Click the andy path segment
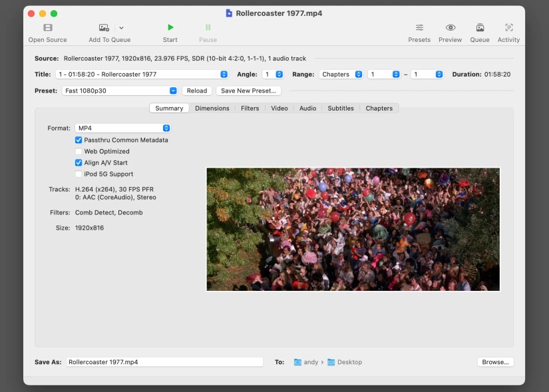The width and height of the screenshot is (549, 392). point(311,362)
